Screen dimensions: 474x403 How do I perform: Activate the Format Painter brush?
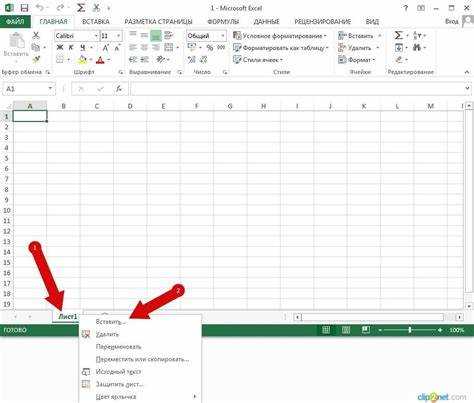coord(36,60)
